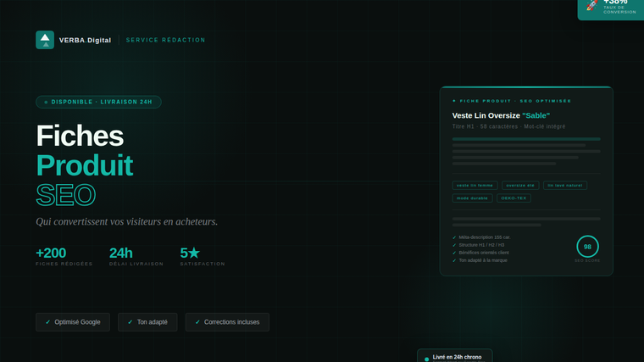Click the Veste Lin Oversize "Sable" title
This screenshot has height=362, width=644.
click(501, 115)
